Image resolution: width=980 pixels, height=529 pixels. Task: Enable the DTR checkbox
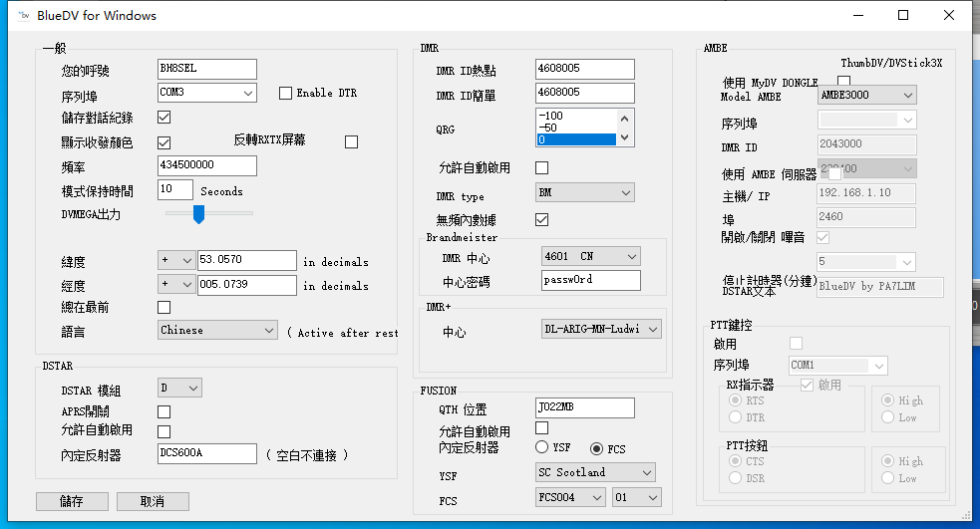pyautogui.click(x=285, y=93)
